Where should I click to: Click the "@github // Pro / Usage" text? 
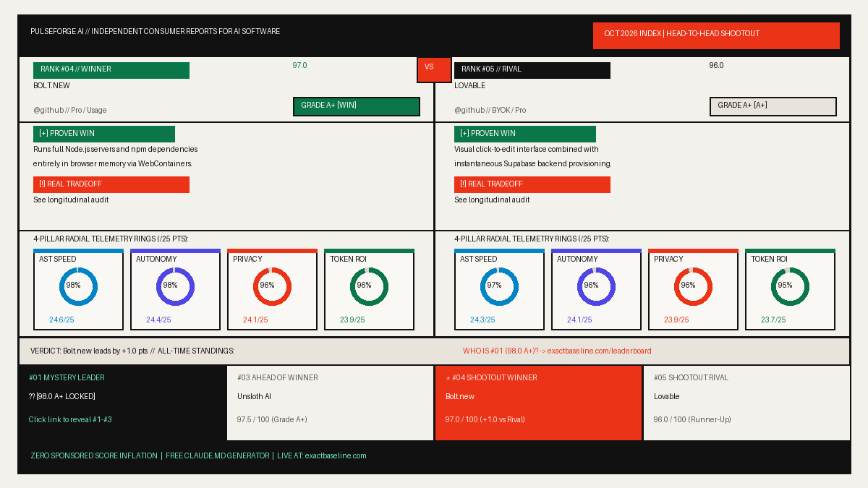pos(70,111)
